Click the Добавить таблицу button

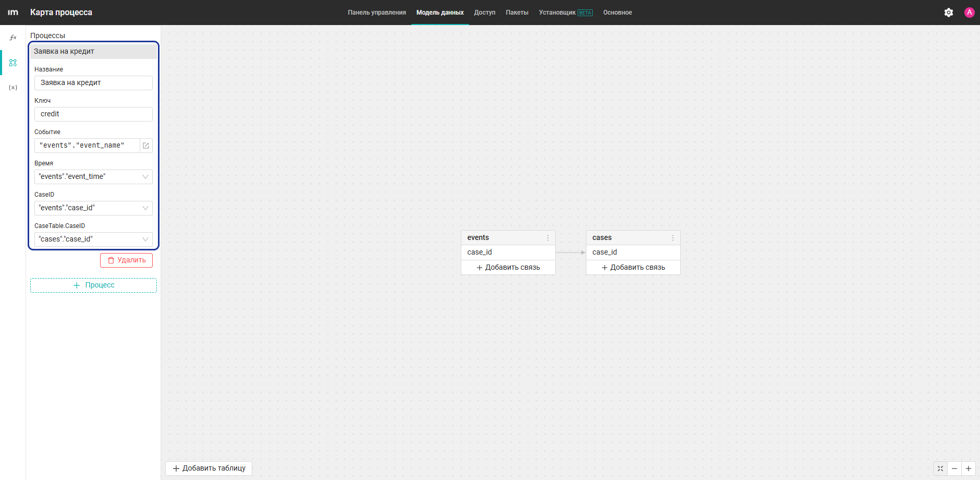click(209, 469)
